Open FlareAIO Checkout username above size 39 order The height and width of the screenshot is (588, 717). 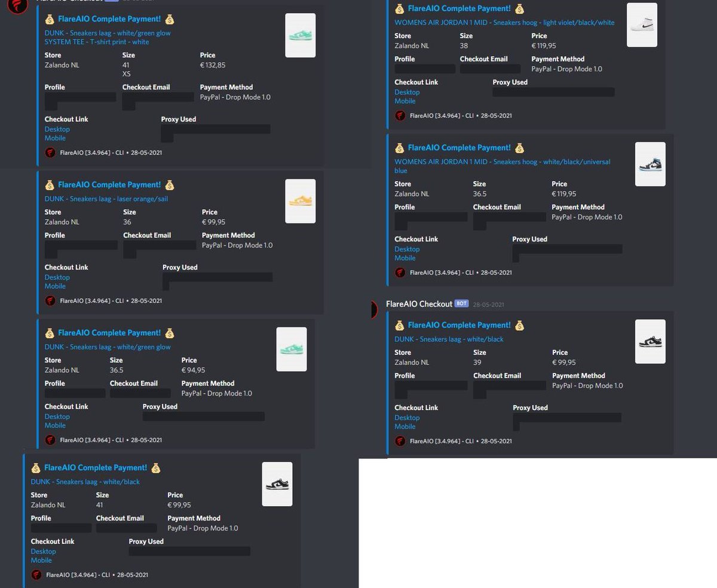click(x=419, y=304)
